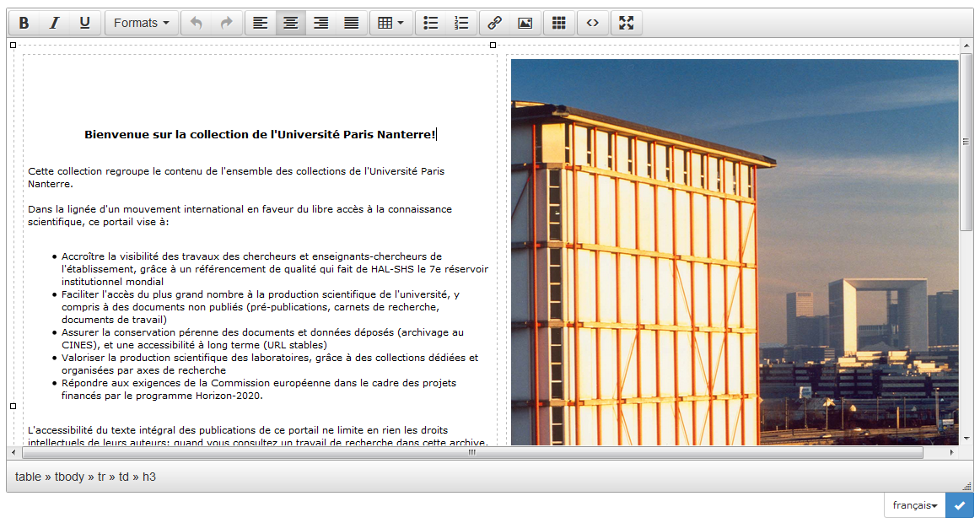Insert or edit a link
This screenshot has height=523, width=980.
coord(494,23)
